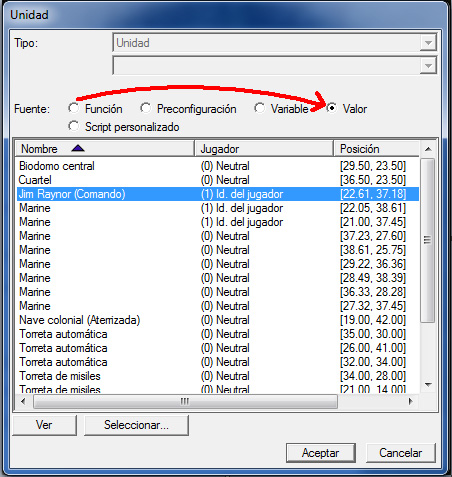The image size is (452, 477).
Task: Click the list's scroll up arrow
Action: click(x=428, y=149)
